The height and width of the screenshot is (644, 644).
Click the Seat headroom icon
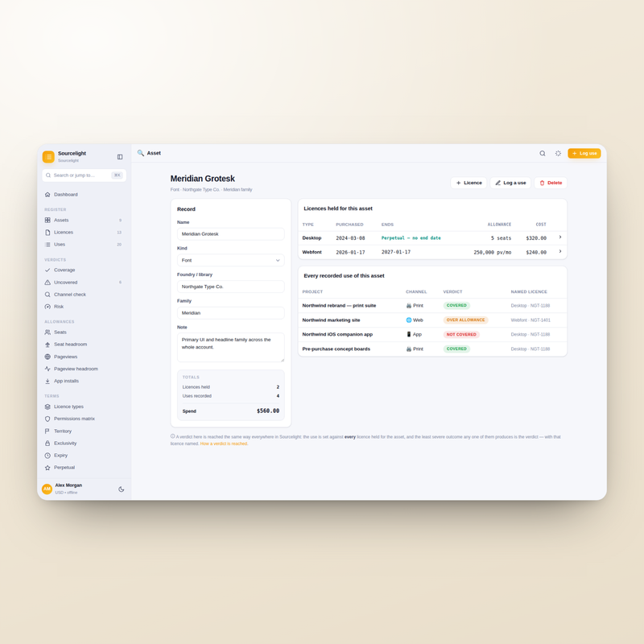pos(47,345)
